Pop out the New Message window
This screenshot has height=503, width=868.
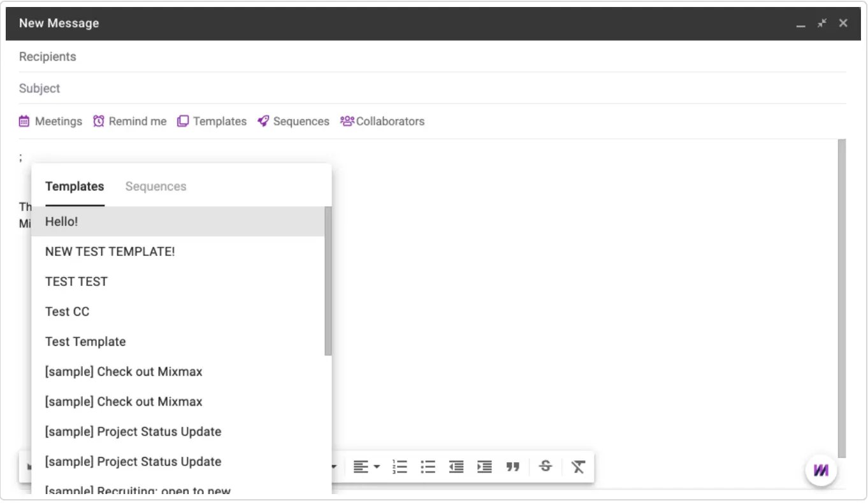[822, 23]
